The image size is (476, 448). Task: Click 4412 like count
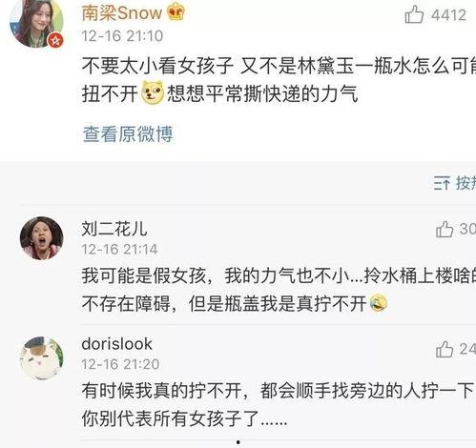click(x=448, y=15)
